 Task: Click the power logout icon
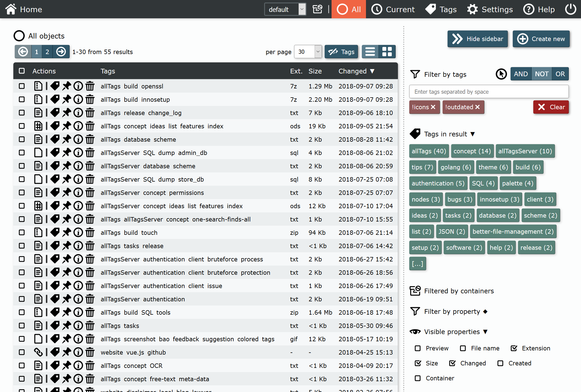[570, 9]
